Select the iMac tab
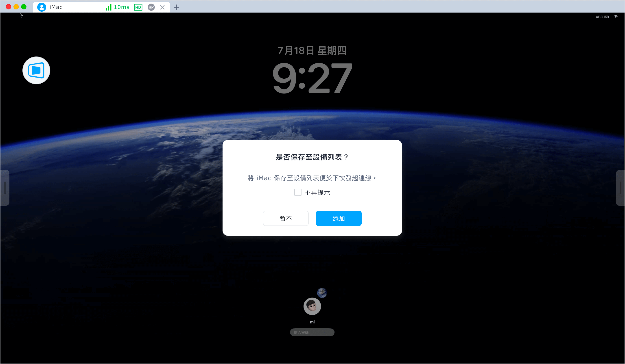The image size is (625, 364). tap(101, 7)
